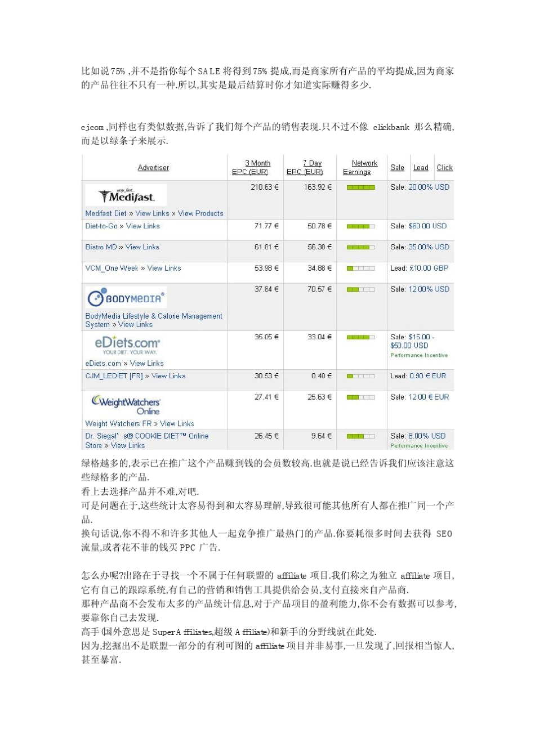The image size is (535, 756).
Task: Click the 20.00% USD sale commission
Action: (429, 187)
